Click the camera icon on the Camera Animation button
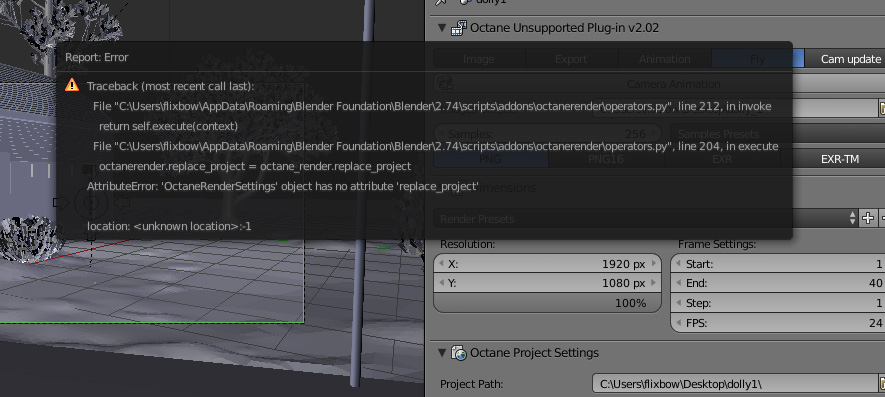This screenshot has width=885, height=397. point(445,84)
